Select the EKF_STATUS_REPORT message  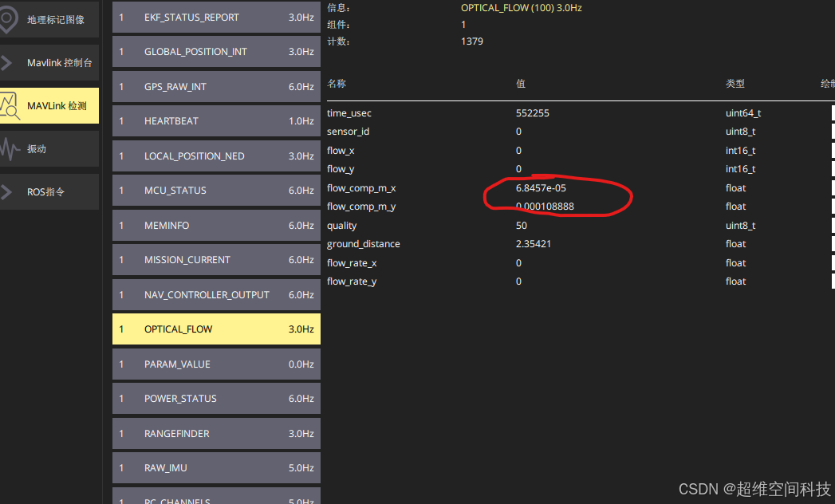[x=216, y=17]
